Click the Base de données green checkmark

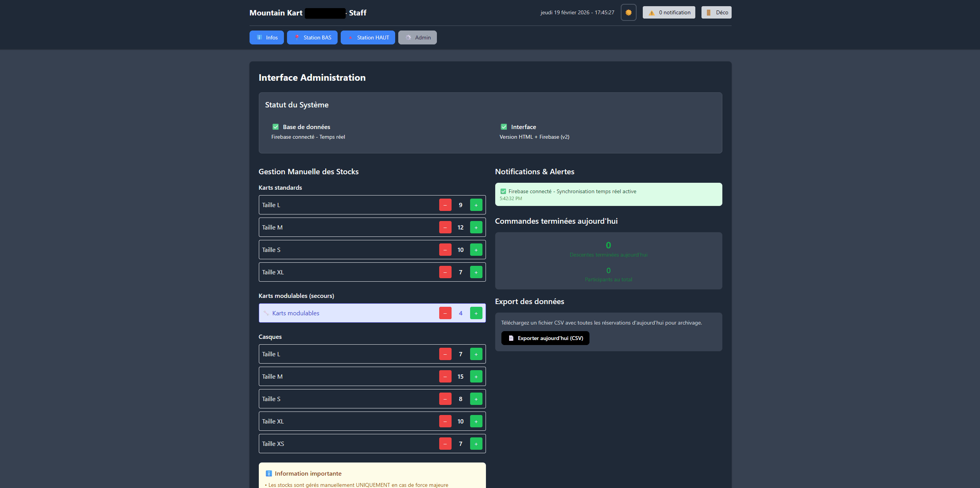coord(275,127)
